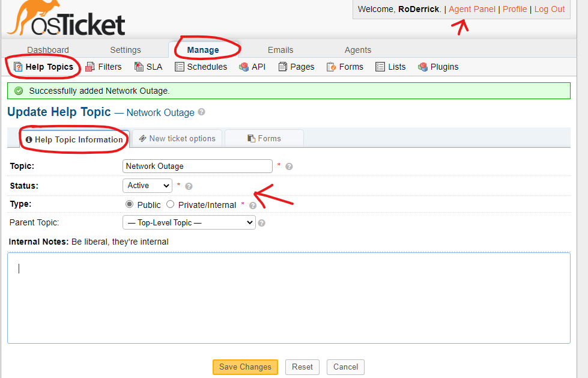Select the Public type radio button
The width and height of the screenshot is (588, 378).
pyautogui.click(x=129, y=204)
